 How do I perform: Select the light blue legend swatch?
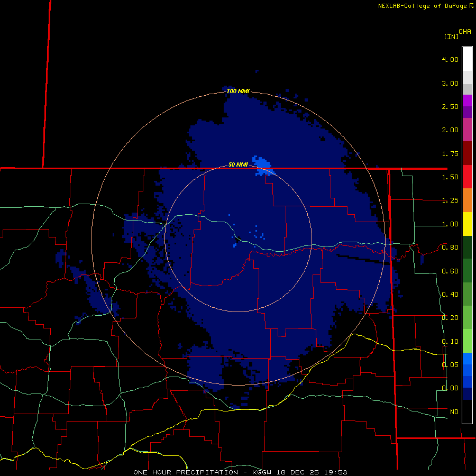click(x=467, y=359)
